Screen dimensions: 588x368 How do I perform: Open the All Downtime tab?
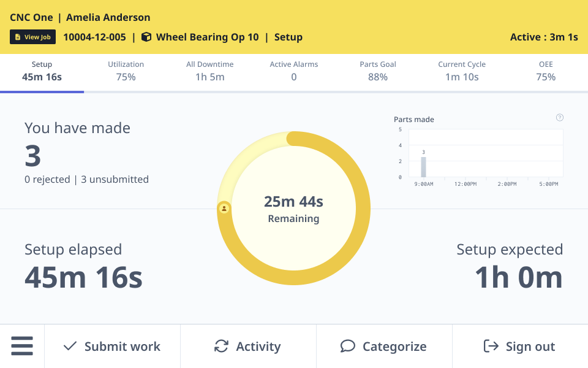pyautogui.click(x=209, y=71)
